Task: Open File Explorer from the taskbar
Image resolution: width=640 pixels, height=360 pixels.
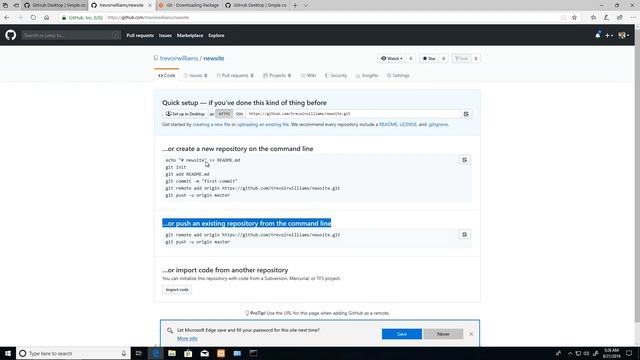Action: (x=172, y=353)
